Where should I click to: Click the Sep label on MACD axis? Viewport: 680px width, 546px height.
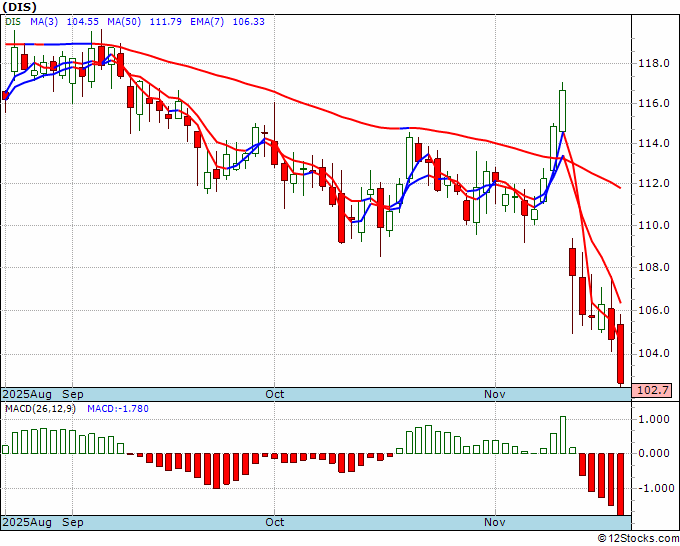(72, 522)
